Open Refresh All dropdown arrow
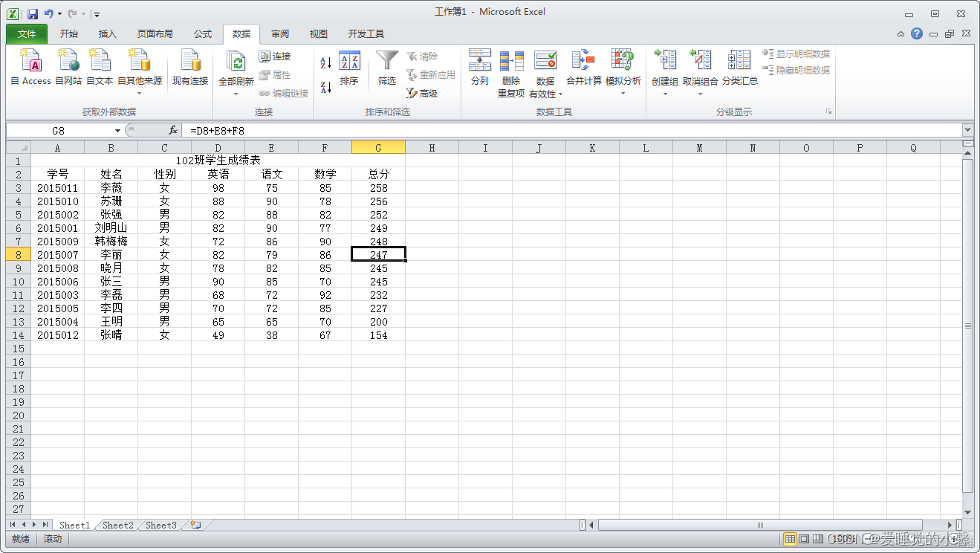Viewport: 980px width, 553px height. click(x=236, y=93)
